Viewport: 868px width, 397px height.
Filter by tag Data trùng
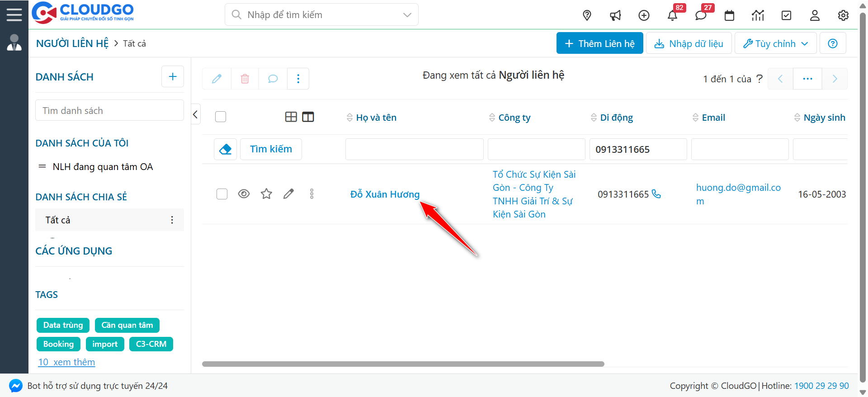point(63,325)
